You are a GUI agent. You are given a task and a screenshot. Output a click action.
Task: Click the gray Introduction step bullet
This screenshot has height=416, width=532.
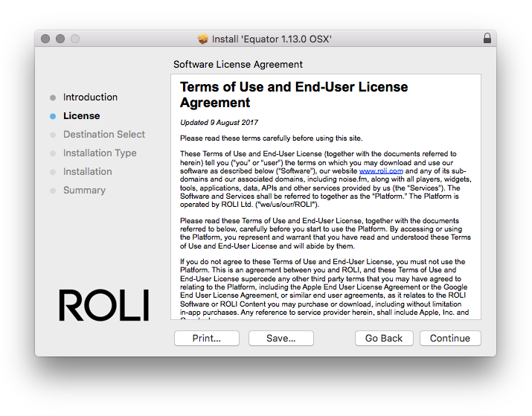53,97
